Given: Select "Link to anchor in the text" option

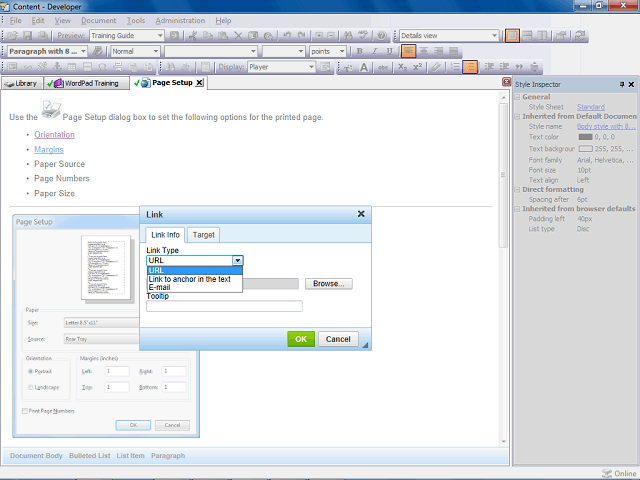Looking at the screenshot, I should [x=194, y=279].
